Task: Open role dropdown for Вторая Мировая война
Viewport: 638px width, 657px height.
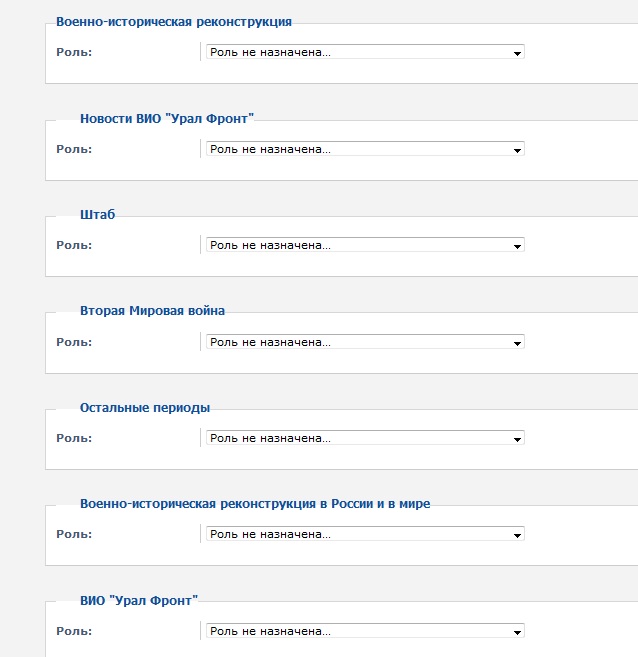Action: (364, 342)
